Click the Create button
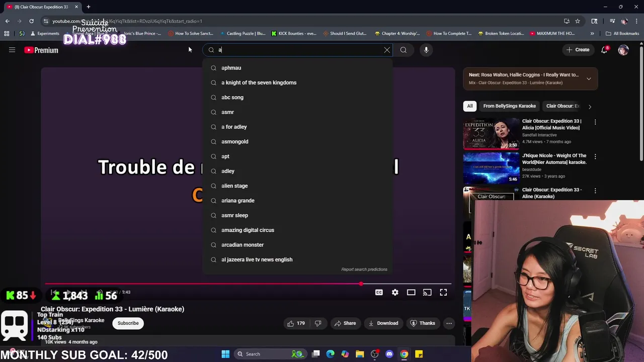 pyautogui.click(x=578, y=50)
